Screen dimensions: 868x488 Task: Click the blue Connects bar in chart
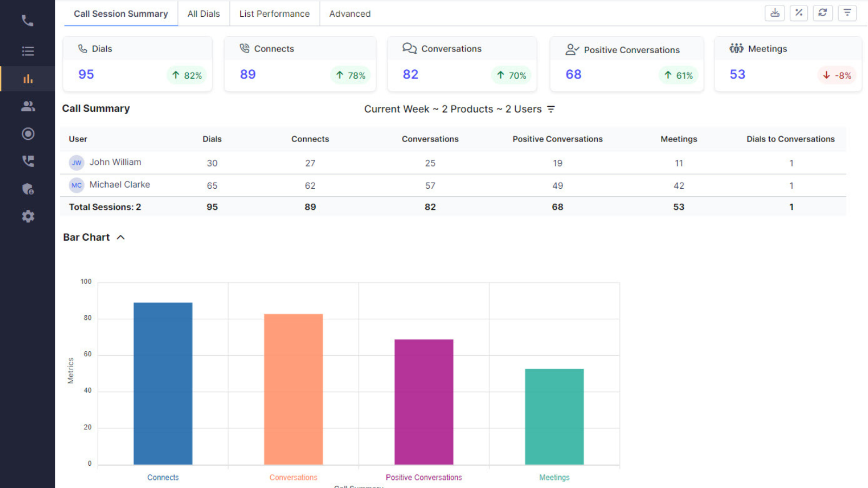tap(163, 383)
